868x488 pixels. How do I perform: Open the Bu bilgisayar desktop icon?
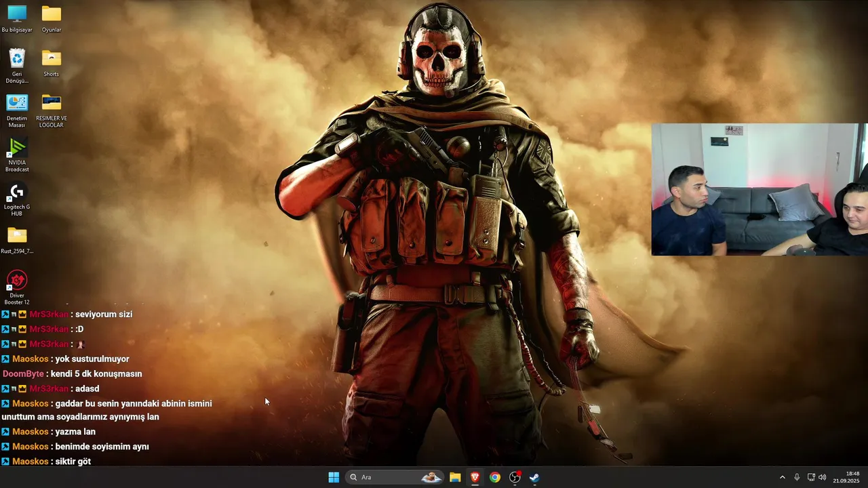(x=17, y=19)
